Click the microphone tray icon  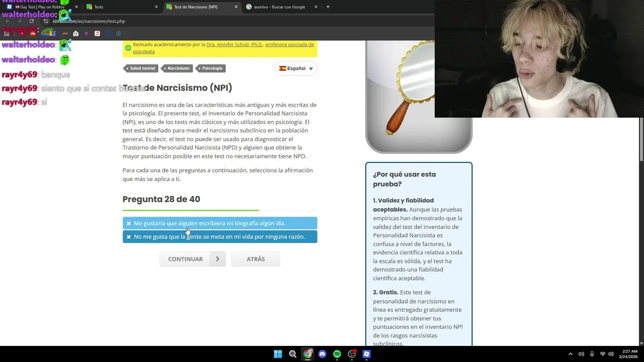(592, 354)
